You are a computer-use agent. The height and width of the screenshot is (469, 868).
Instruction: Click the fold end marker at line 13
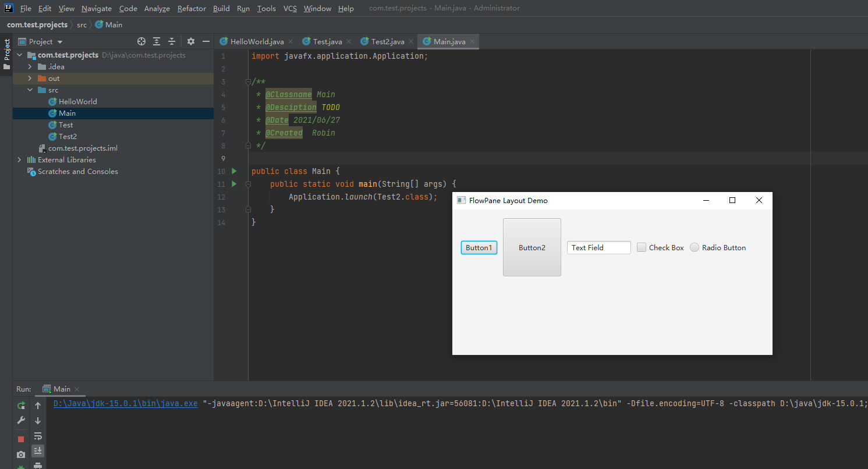tap(248, 209)
